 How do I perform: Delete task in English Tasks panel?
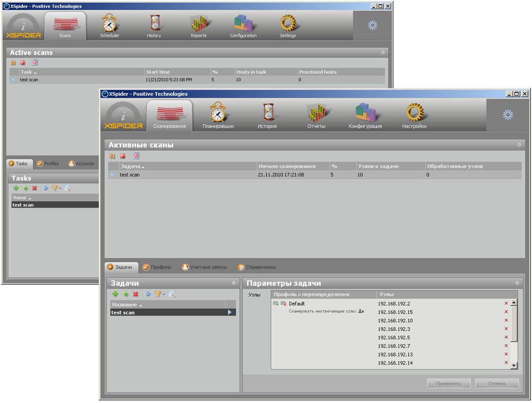[34, 188]
